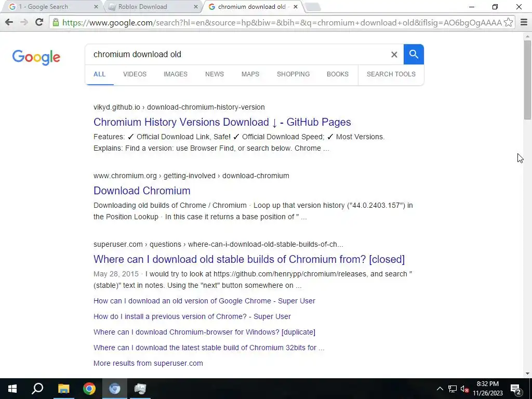Open 'latest stable build of Chromium 32bits' link
The image size is (532, 399).
[209, 348]
